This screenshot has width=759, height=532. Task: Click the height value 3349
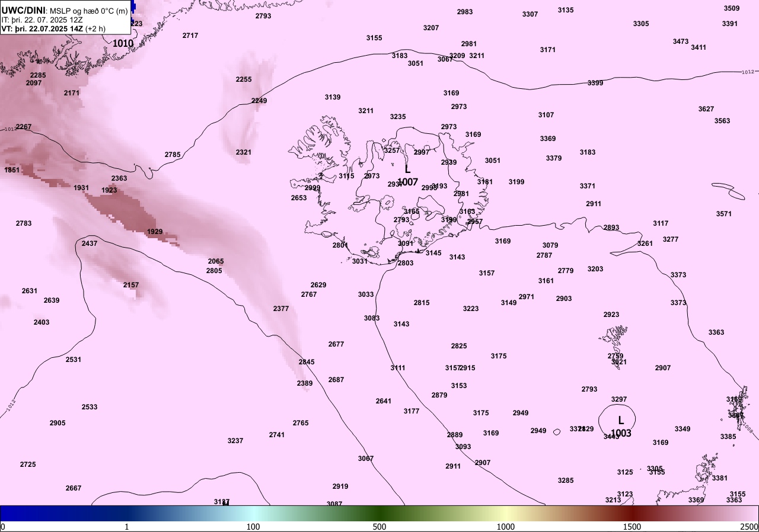tap(683, 429)
